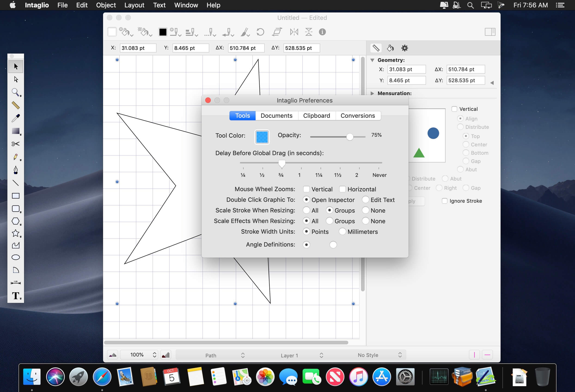Set Scale Effects When Resizing to Groups
The image size is (575, 392).
click(329, 221)
